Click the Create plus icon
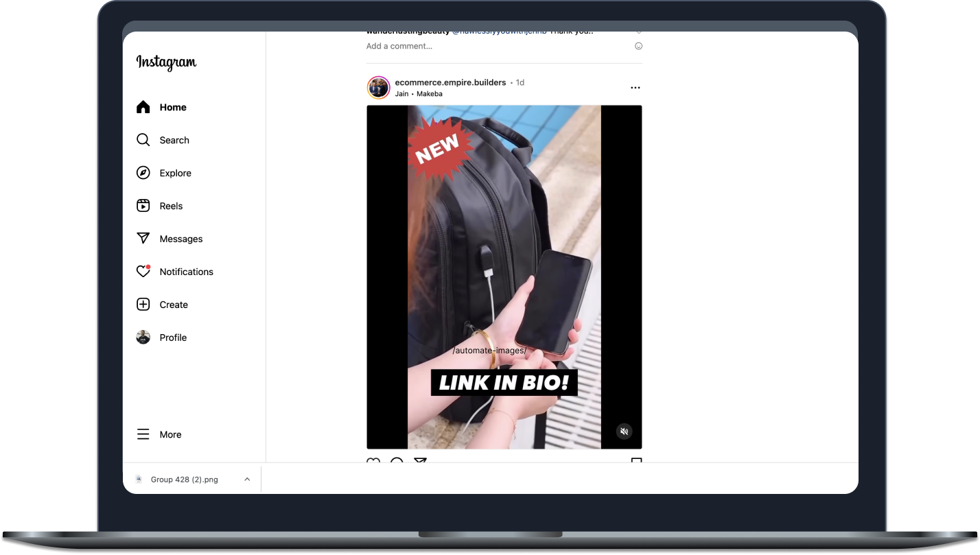 point(143,305)
